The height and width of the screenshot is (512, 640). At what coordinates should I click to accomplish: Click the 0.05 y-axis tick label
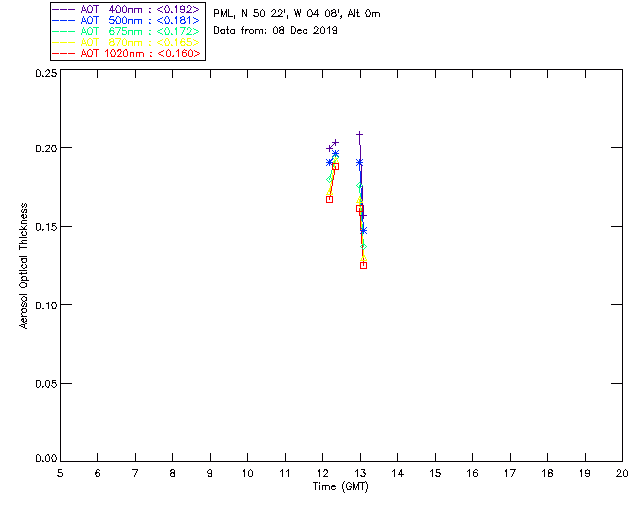click(46, 384)
